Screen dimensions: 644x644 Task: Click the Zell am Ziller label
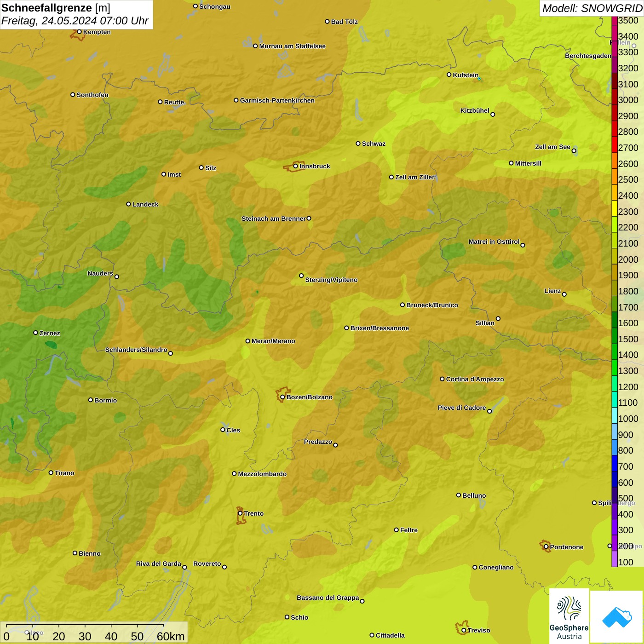click(415, 177)
